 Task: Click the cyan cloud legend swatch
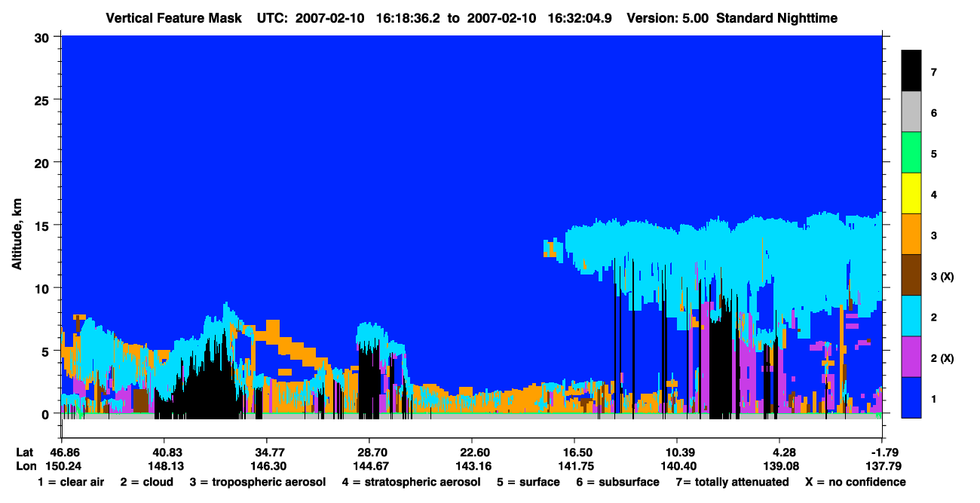(911, 315)
